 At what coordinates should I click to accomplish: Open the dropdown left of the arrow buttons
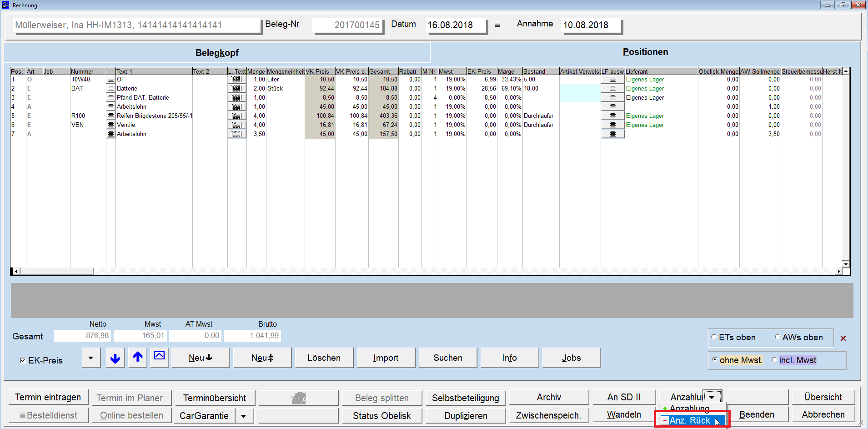91,358
